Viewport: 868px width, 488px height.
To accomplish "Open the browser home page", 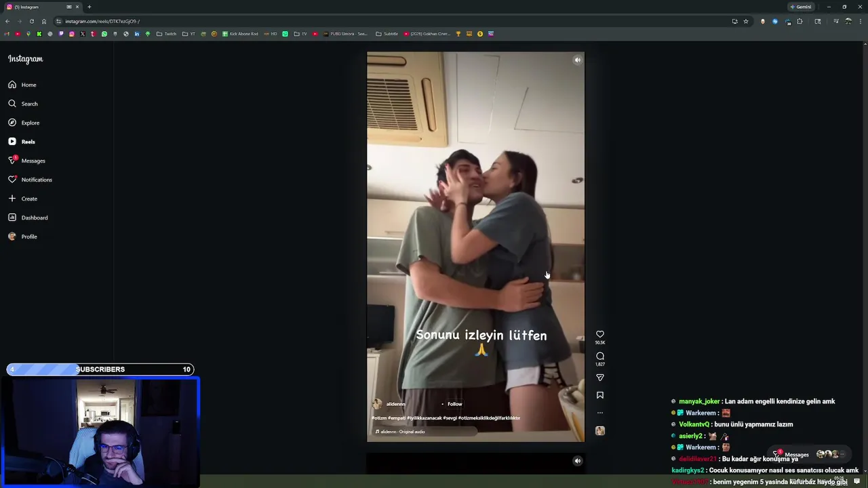I will click(44, 21).
